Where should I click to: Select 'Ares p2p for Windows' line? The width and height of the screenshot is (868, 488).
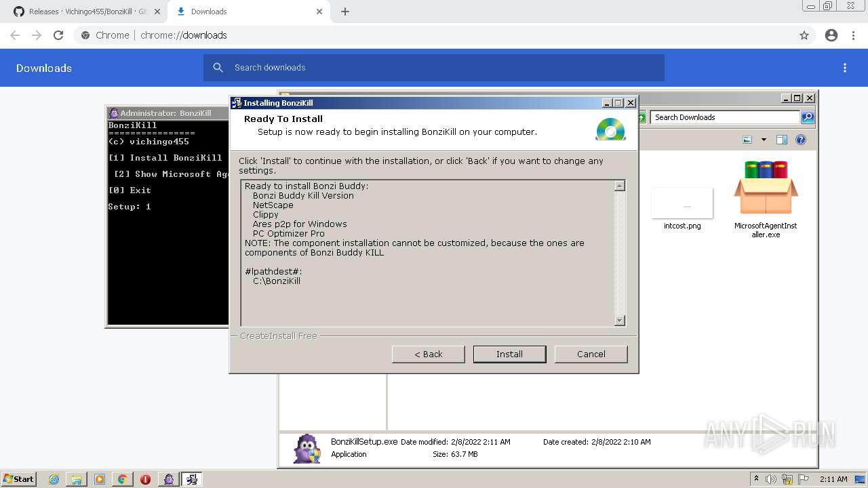(300, 224)
